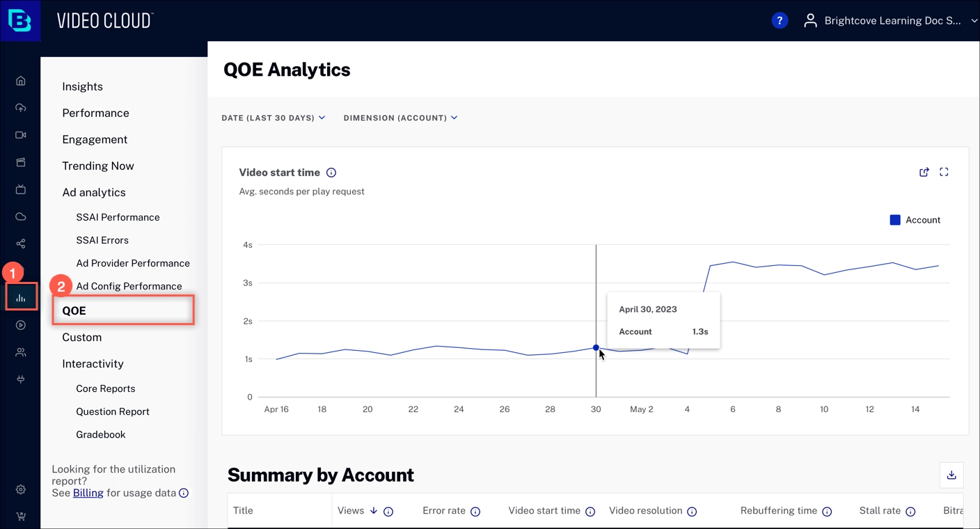Screen dimensions: 980x529
Task: Toggle the Account series in chart legend
Action: point(915,220)
